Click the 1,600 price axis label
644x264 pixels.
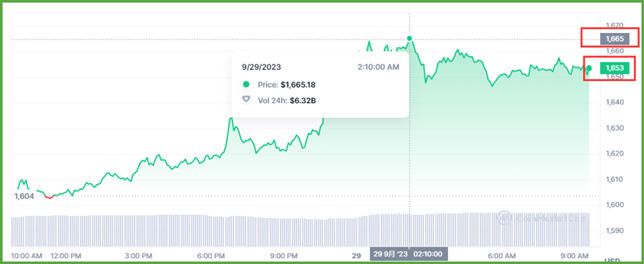tap(615, 205)
